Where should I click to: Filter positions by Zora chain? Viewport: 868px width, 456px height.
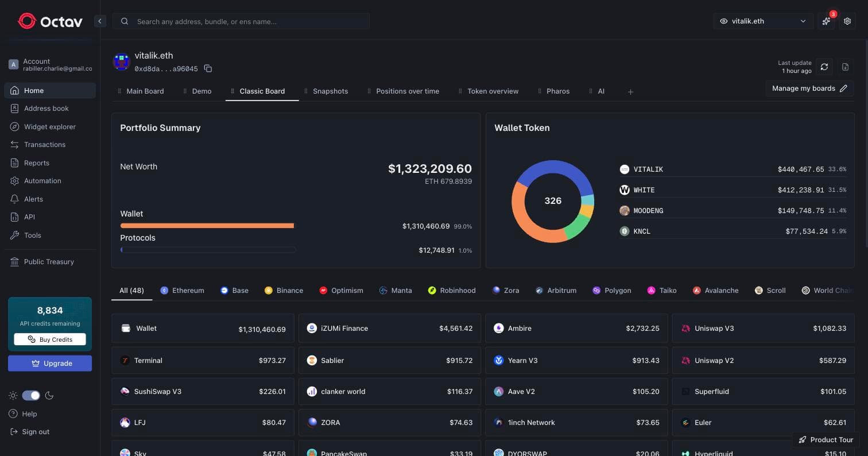pyautogui.click(x=506, y=291)
